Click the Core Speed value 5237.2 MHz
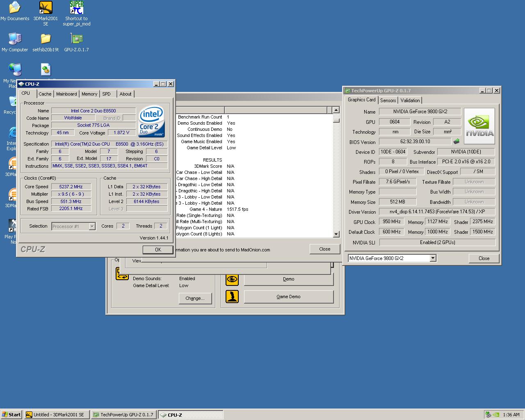The image size is (525, 420). point(71,187)
